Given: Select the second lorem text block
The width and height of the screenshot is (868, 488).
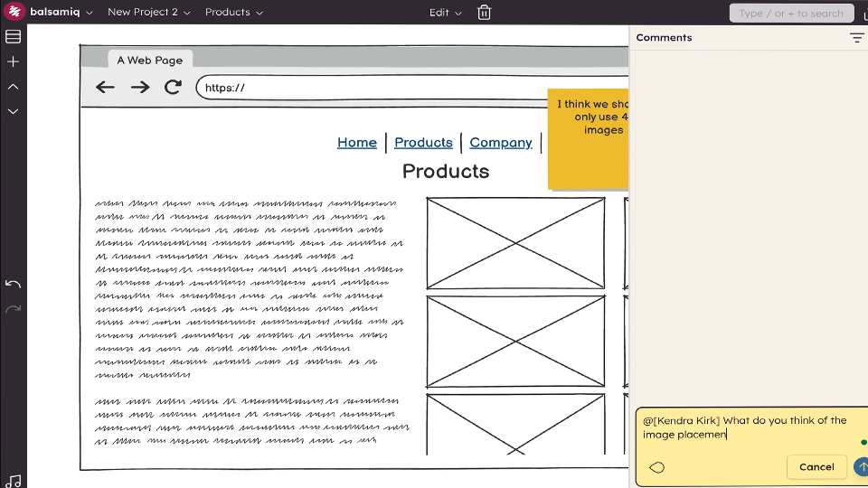Looking at the screenshot, I should [x=252, y=420].
